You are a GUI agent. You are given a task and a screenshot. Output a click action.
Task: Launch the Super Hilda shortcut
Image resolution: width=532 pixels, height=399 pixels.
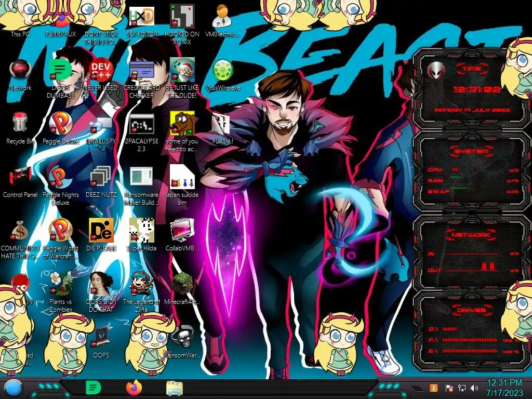click(141, 235)
